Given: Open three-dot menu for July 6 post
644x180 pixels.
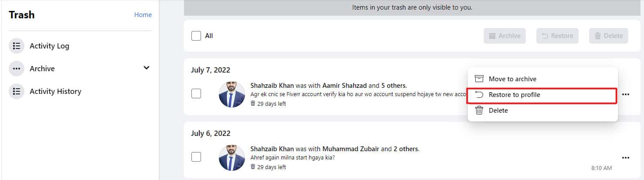Looking at the screenshot, I should pyautogui.click(x=626, y=158).
